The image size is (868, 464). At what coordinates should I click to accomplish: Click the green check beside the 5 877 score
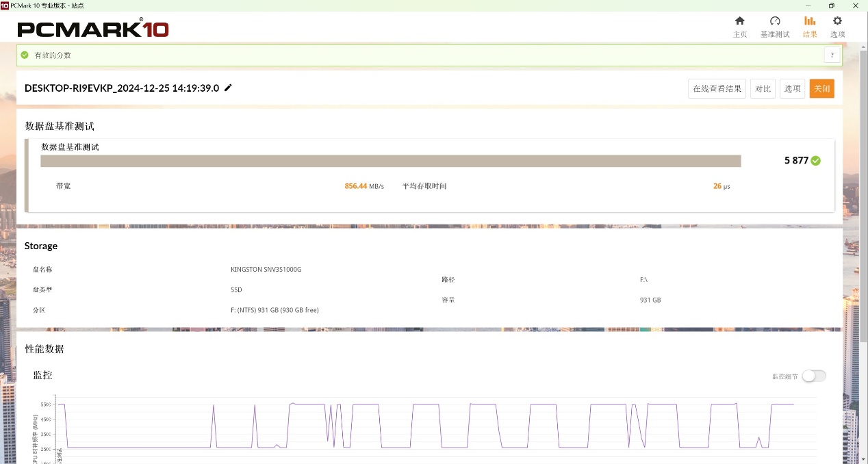tap(816, 161)
